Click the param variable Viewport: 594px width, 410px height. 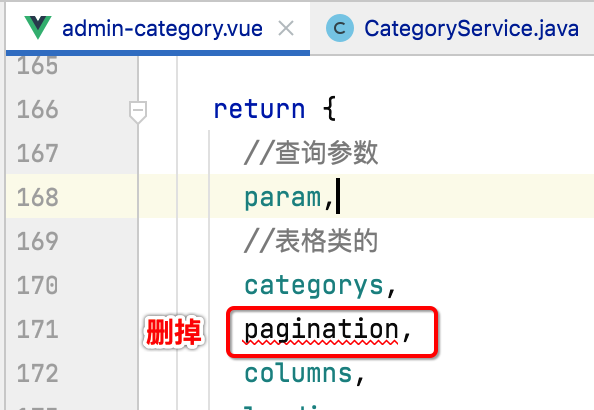point(283,198)
